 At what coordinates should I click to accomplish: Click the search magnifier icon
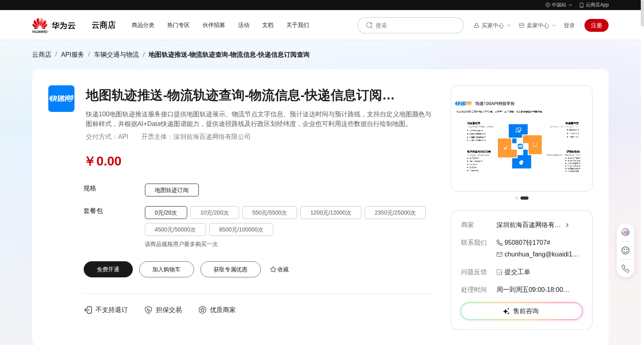(369, 25)
